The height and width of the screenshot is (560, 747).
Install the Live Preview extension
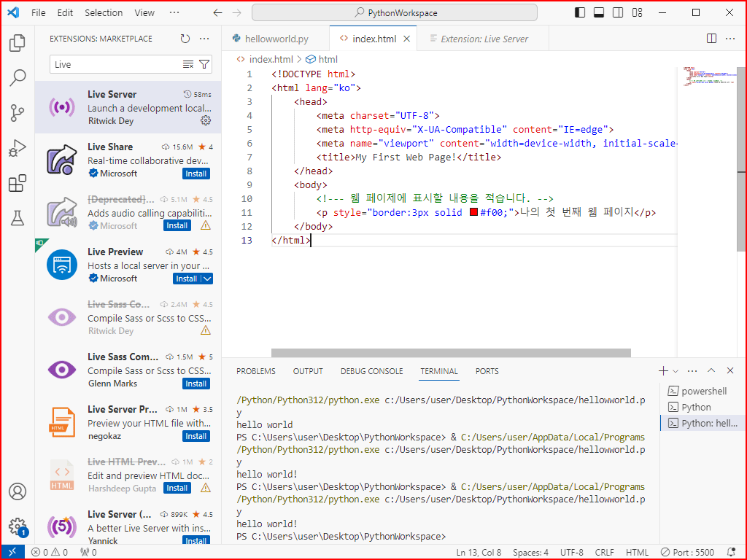pyautogui.click(x=187, y=279)
